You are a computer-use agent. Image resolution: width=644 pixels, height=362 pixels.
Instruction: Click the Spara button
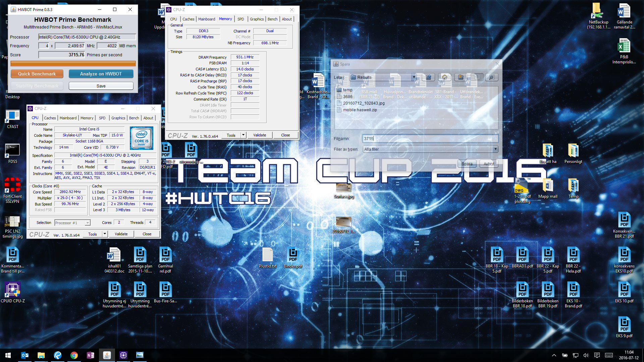pos(467,164)
